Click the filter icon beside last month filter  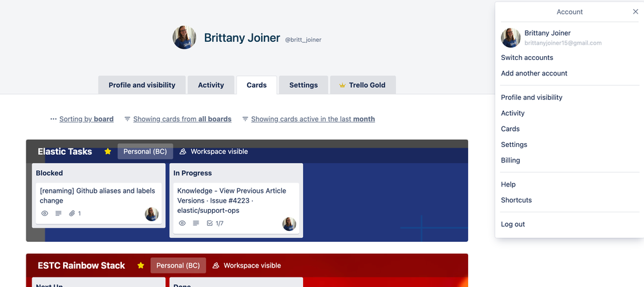coord(245,119)
